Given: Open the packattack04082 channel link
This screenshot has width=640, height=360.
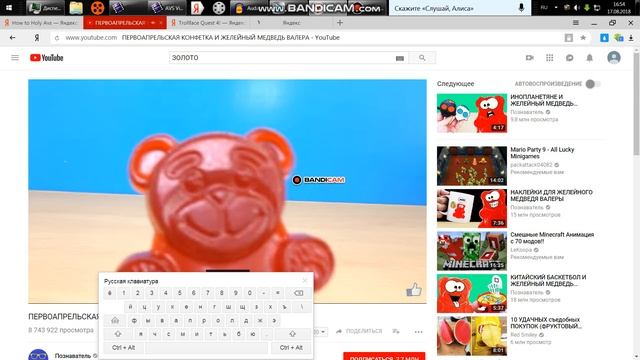Looking at the screenshot, I should [531, 165].
